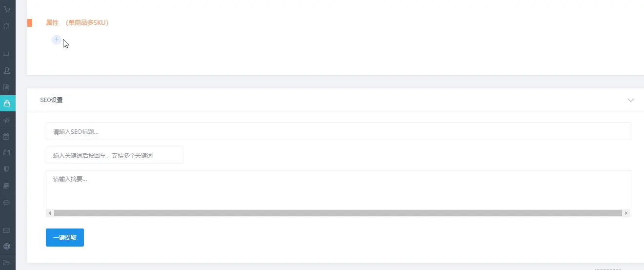This screenshot has height=270, width=644.
Task: Focus the SEO title input field
Action: (x=338, y=131)
